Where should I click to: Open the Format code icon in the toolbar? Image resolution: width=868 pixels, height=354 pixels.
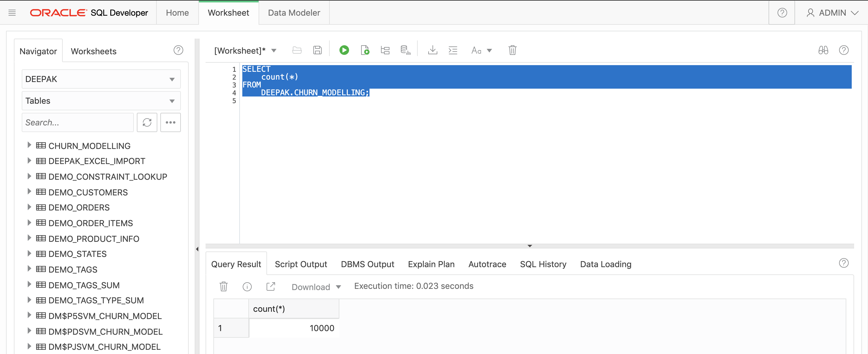click(x=453, y=50)
